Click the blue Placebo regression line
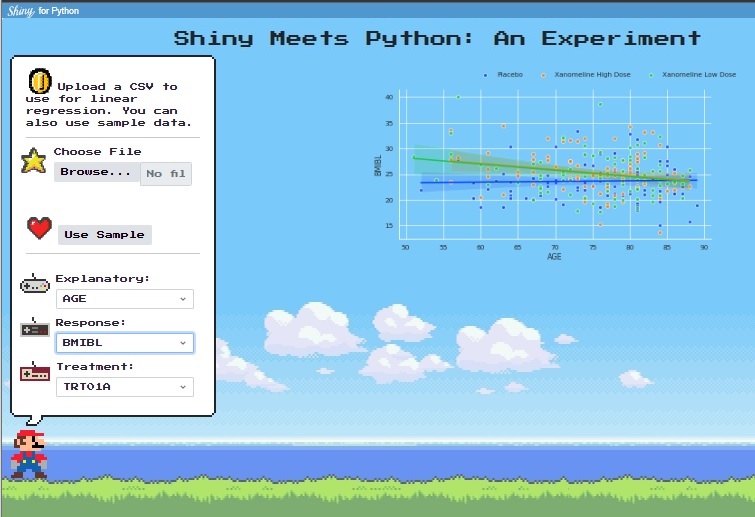 [x=559, y=181]
